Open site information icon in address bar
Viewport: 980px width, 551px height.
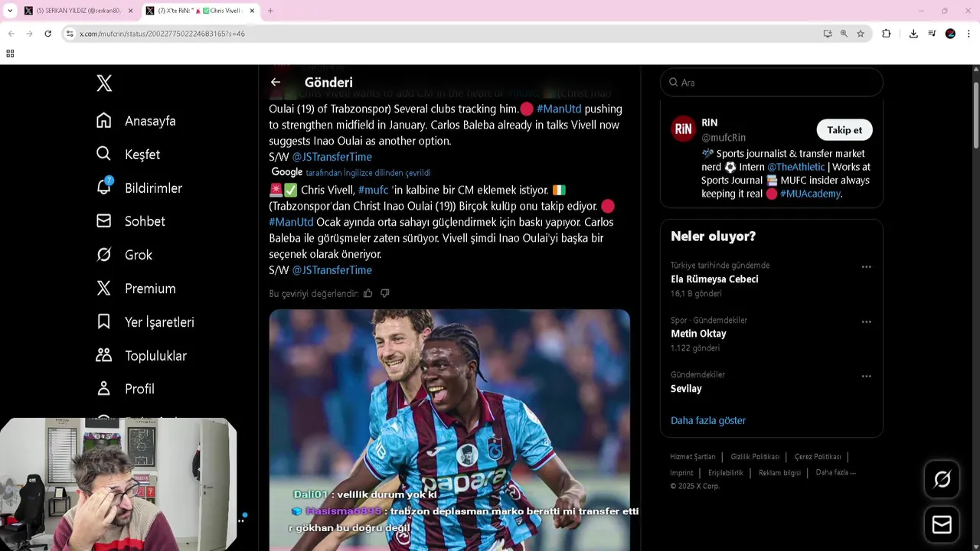(x=70, y=34)
